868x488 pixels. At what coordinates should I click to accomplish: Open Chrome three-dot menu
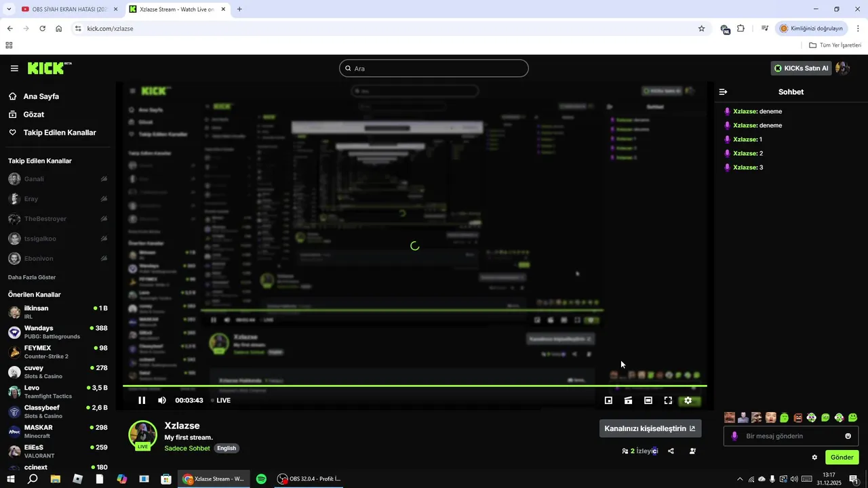click(858, 28)
